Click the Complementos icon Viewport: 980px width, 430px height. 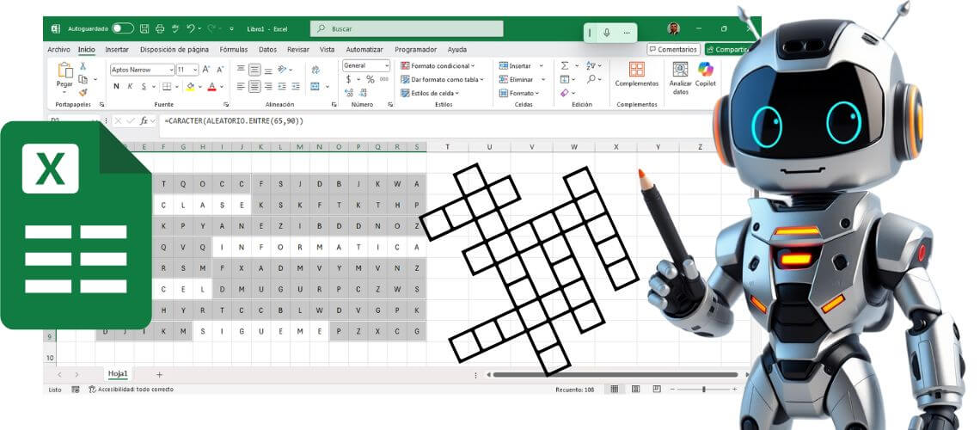pyautogui.click(x=636, y=74)
